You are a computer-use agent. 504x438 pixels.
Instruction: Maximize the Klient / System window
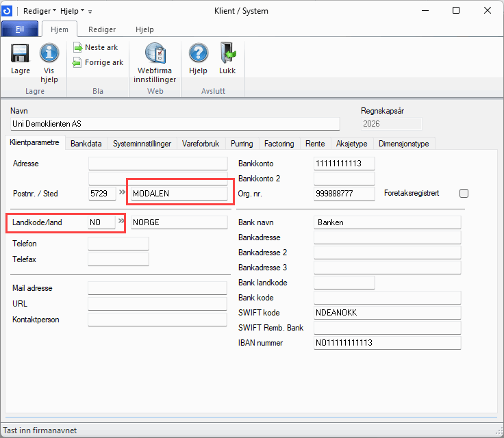point(456,10)
